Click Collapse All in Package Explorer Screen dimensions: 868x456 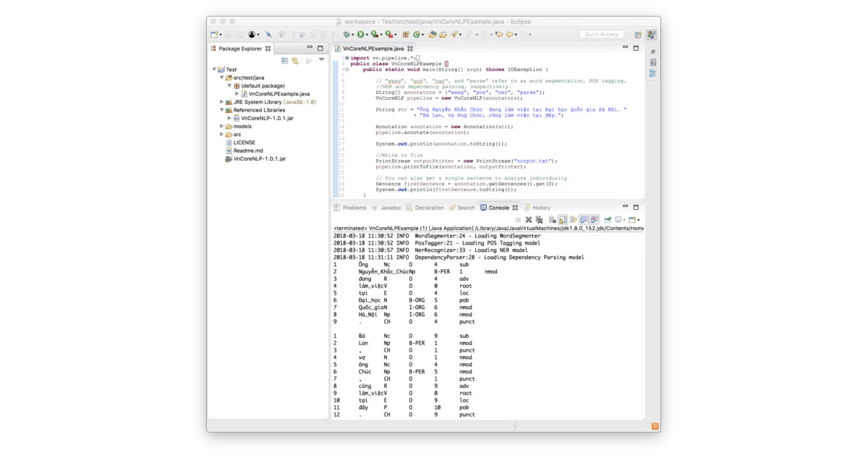tap(285, 61)
